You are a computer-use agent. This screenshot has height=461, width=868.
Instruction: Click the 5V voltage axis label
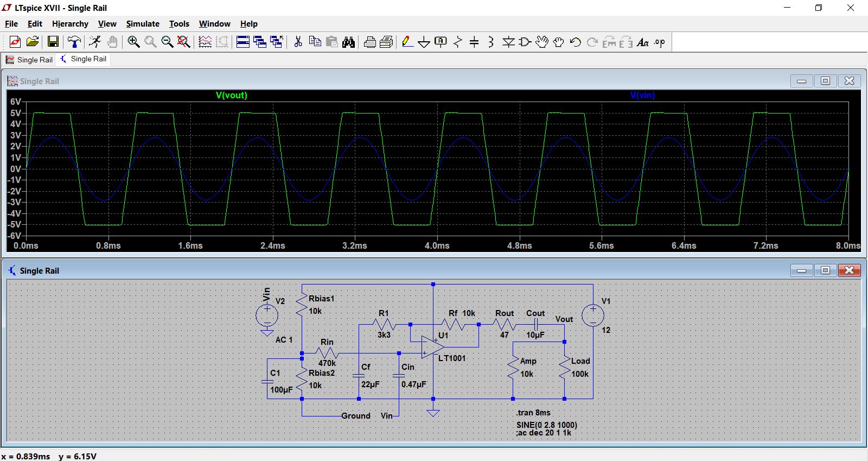tap(16, 113)
